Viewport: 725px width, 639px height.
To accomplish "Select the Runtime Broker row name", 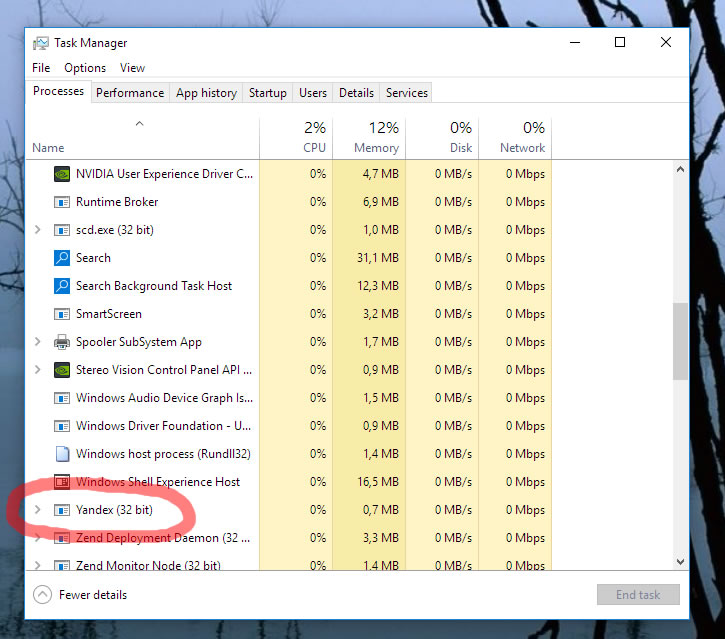I will coord(117,202).
